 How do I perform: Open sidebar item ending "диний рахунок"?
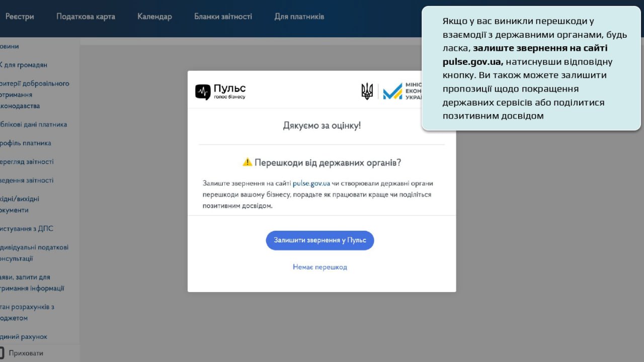pos(24,337)
